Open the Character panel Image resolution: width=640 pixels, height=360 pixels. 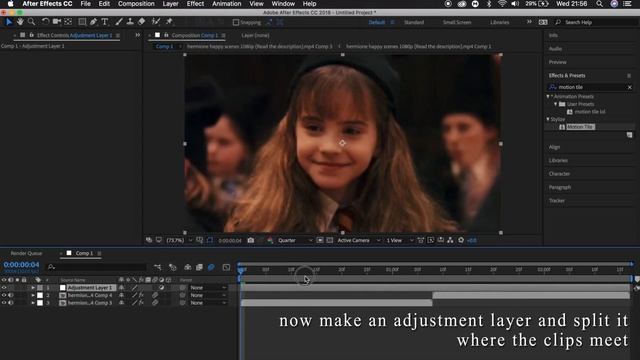click(559, 174)
